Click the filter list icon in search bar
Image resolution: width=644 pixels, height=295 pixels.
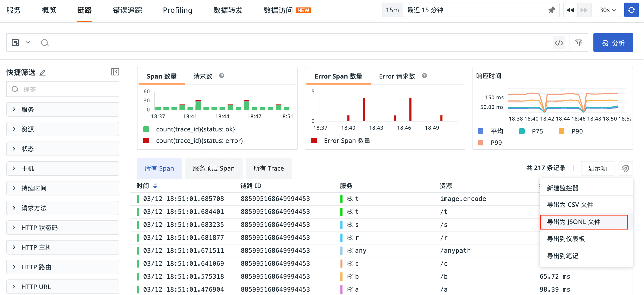[x=579, y=43]
